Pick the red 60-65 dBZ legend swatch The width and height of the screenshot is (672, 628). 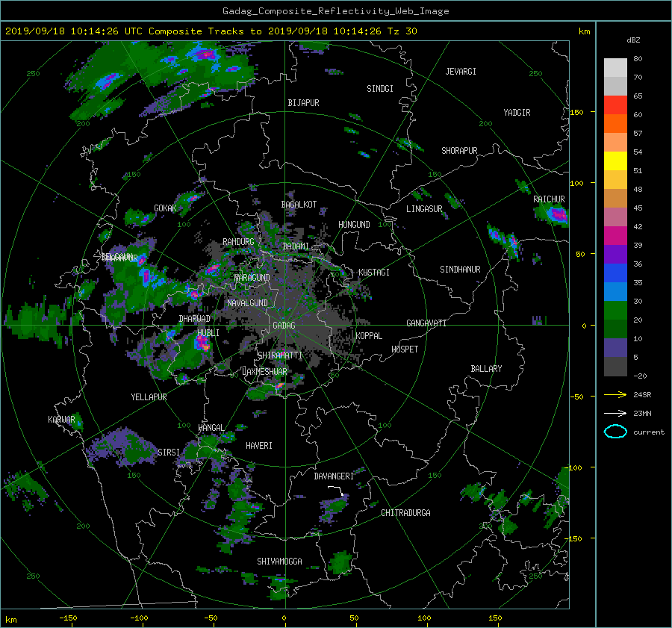pyautogui.click(x=615, y=105)
